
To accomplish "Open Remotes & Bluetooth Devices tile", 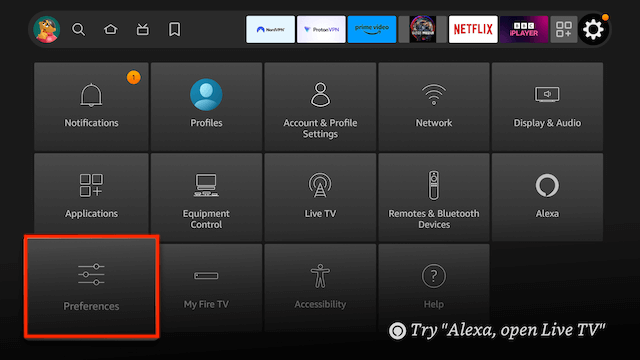I will pos(434,197).
